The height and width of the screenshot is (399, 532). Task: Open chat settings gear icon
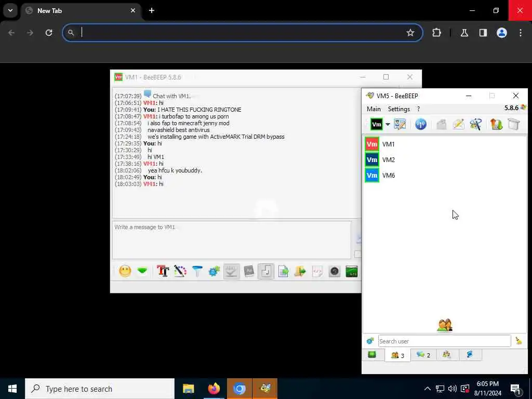[214, 271]
